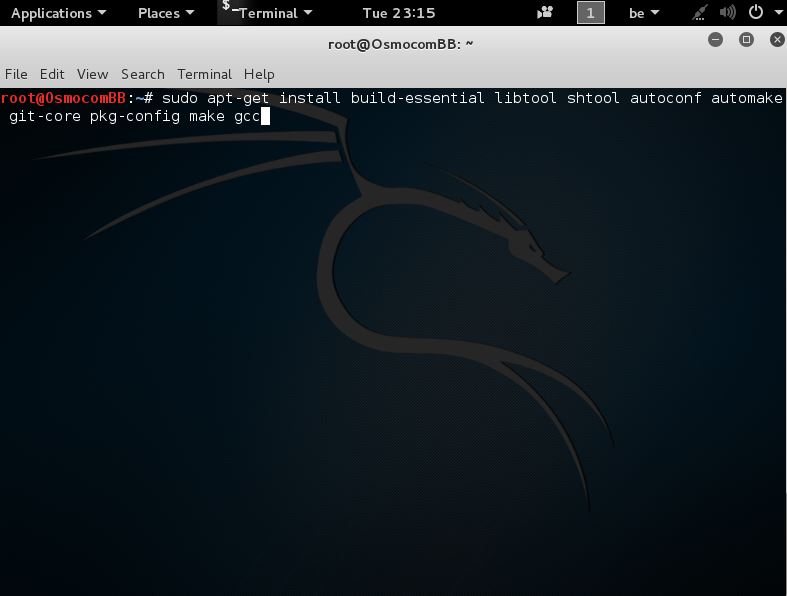Select workspace 1 indicator

590,13
